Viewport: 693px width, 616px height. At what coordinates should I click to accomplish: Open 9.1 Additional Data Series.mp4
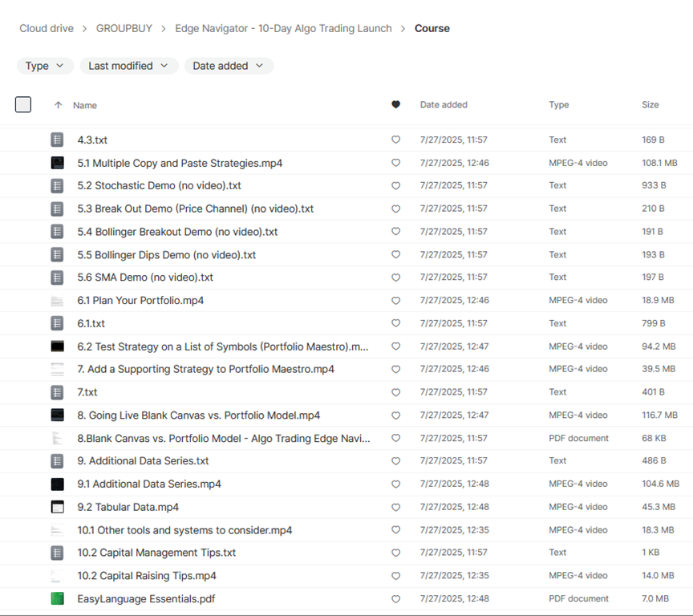pos(149,484)
